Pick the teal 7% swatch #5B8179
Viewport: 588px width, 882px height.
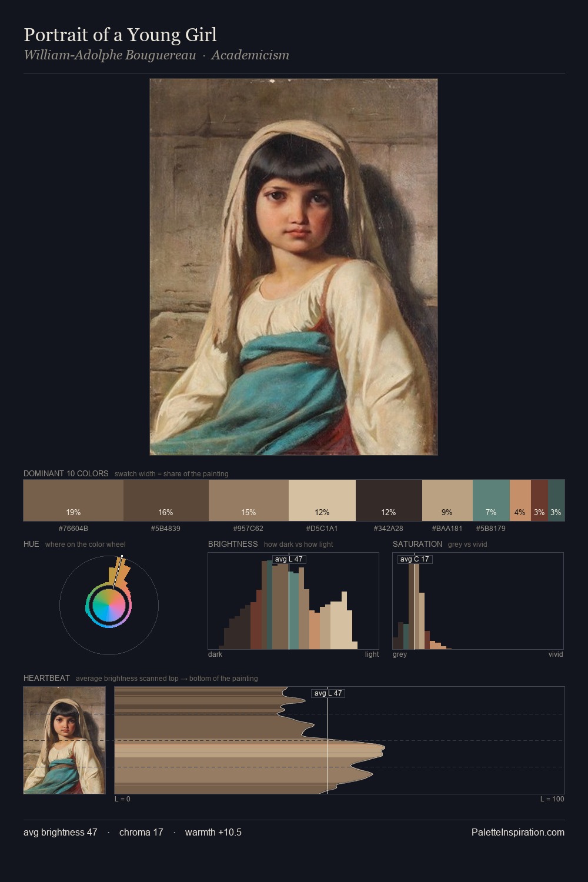pos(491,500)
